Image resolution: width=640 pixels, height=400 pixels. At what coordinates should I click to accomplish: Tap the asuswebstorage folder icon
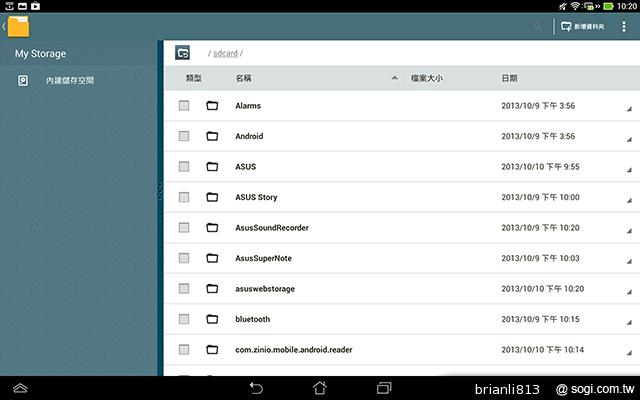[x=212, y=289]
